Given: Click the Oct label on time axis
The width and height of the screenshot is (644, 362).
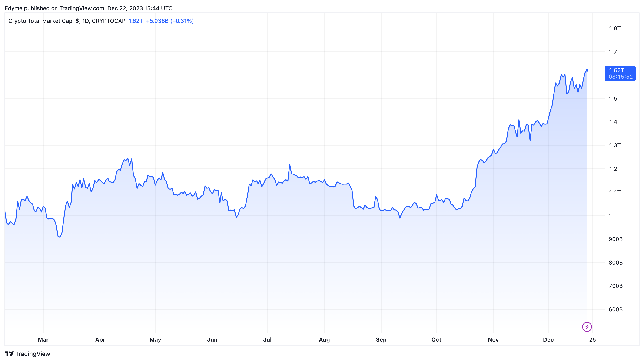Looking at the screenshot, I should (436, 339).
